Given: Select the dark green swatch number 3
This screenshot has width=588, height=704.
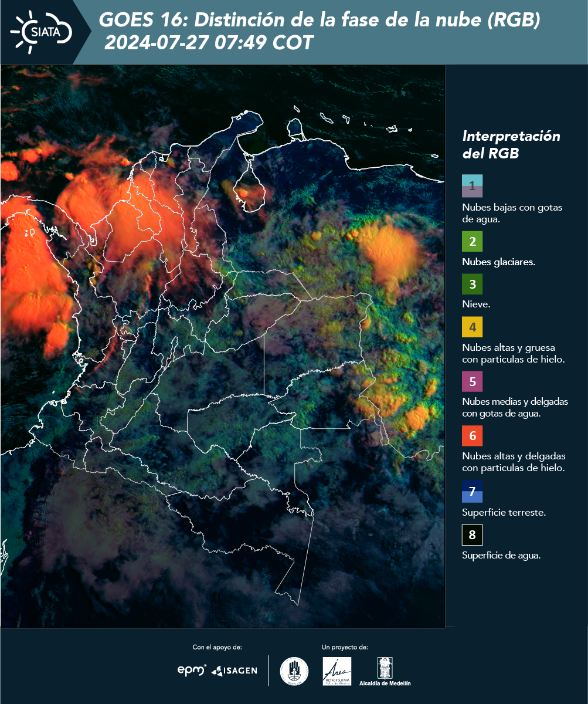Looking at the screenshot, I should click(x=472, y=284).
